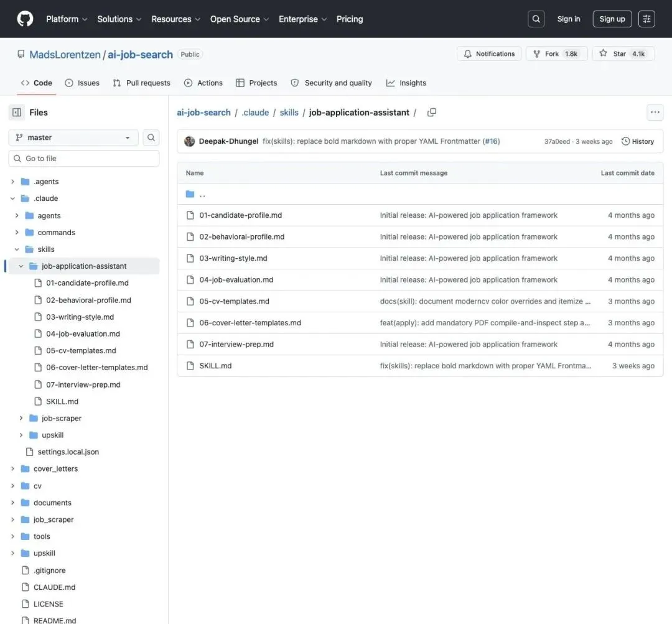Click the Sign in link
Viewport: 672px width, 624px height.
click(568, 19)
